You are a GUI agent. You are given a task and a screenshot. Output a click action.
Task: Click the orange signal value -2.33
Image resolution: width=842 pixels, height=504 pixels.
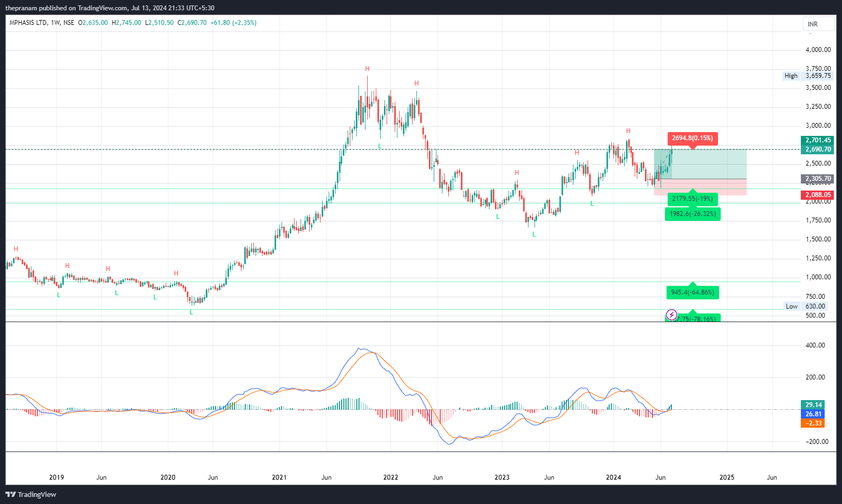[813, 423]
